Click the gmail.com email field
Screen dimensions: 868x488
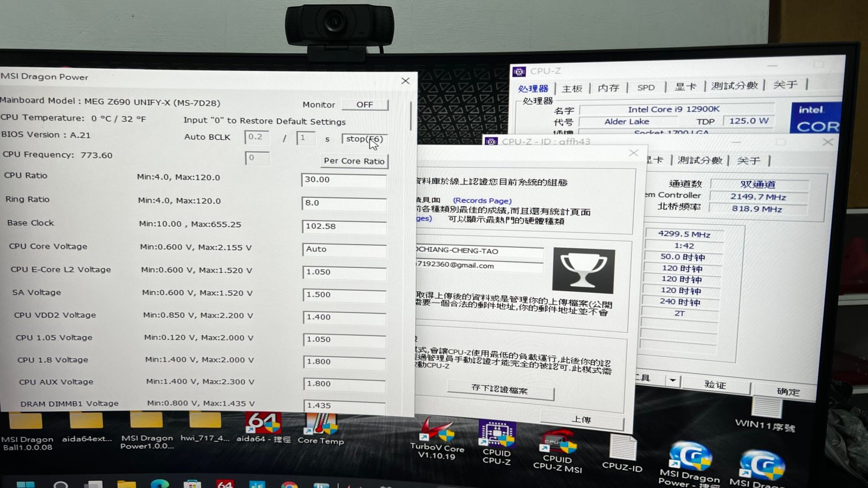click(x=479, y=266)
